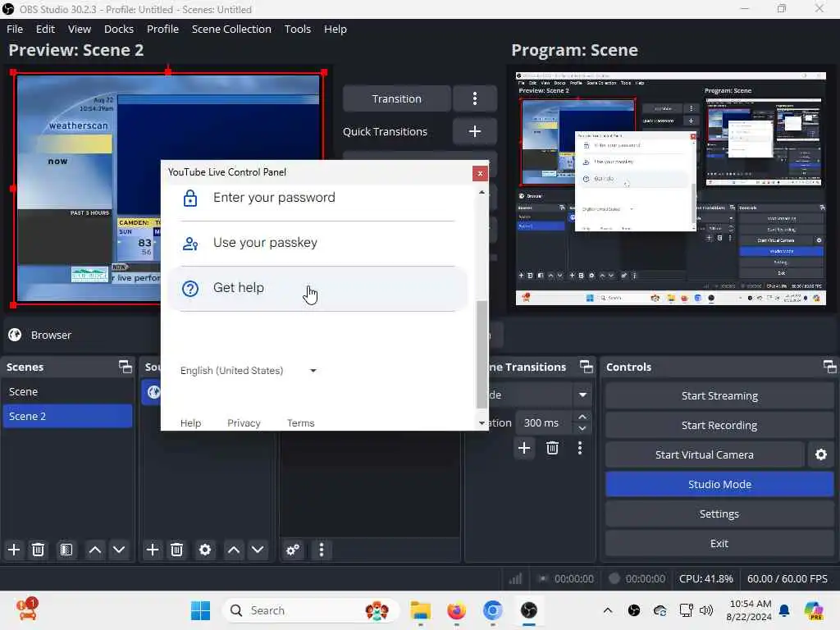The height and width of the screenshot is (630, 840).
Task: Close the YouTube Live Control Panel
Action: pos(480,173)
